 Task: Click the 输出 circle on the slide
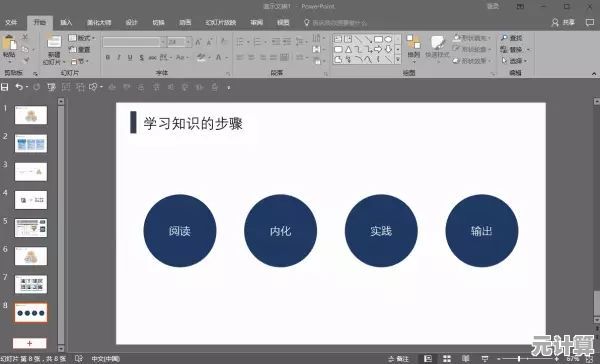482,230
